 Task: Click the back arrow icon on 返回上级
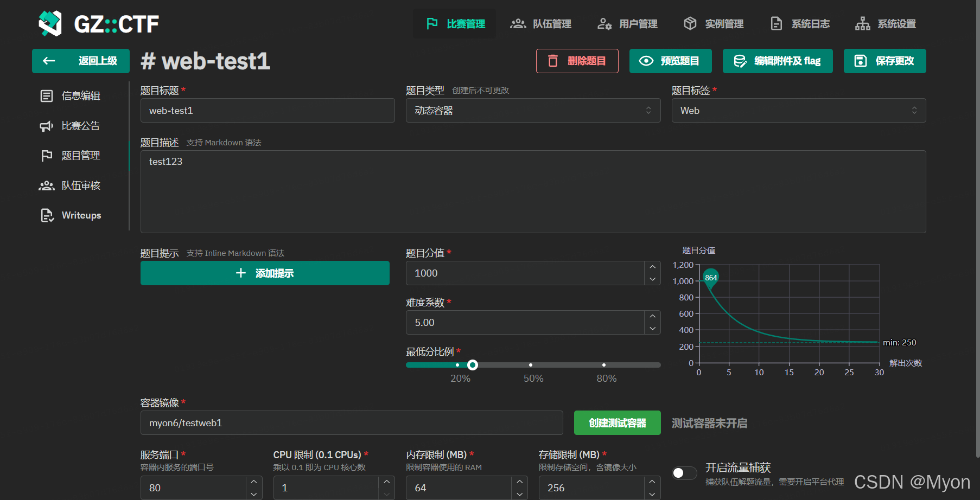click(x=49, y=61)
